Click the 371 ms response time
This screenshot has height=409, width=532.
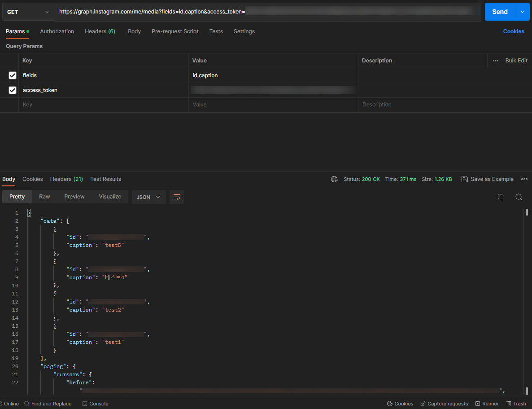pyautogui.click(x=408, y=179)
